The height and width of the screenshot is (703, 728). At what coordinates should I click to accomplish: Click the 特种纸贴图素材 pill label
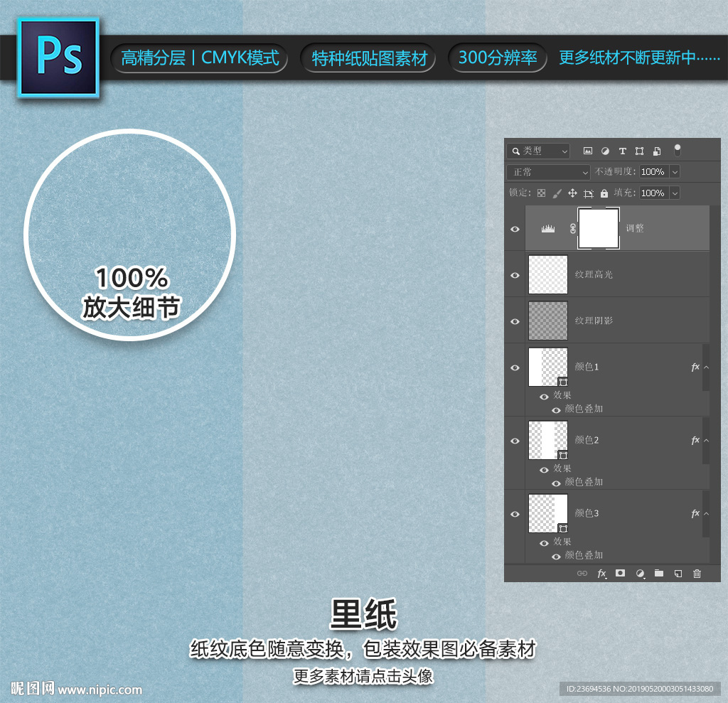click(x=369, y=58)
